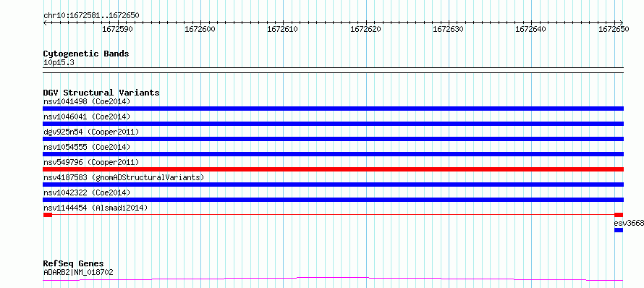Click ruler position 1672610
The width and height of the screenshot is (644, 288).
[x=283, y=29]
